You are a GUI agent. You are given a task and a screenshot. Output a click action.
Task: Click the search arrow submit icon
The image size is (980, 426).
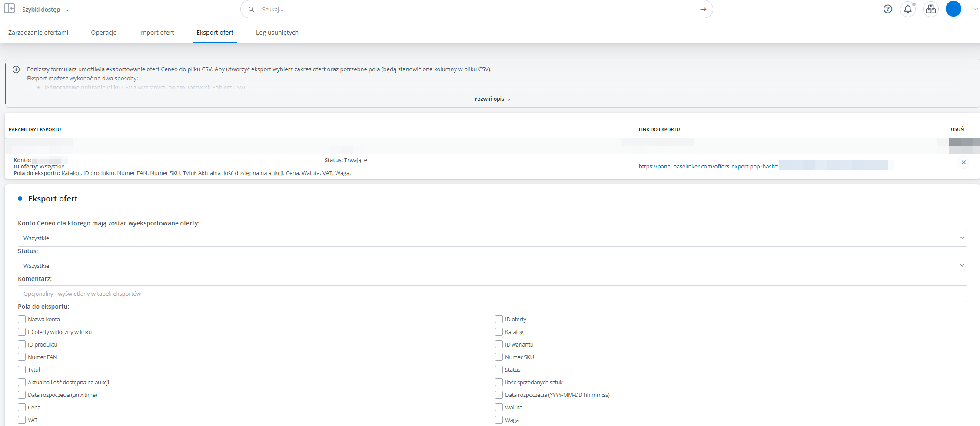tap(703, 10)
